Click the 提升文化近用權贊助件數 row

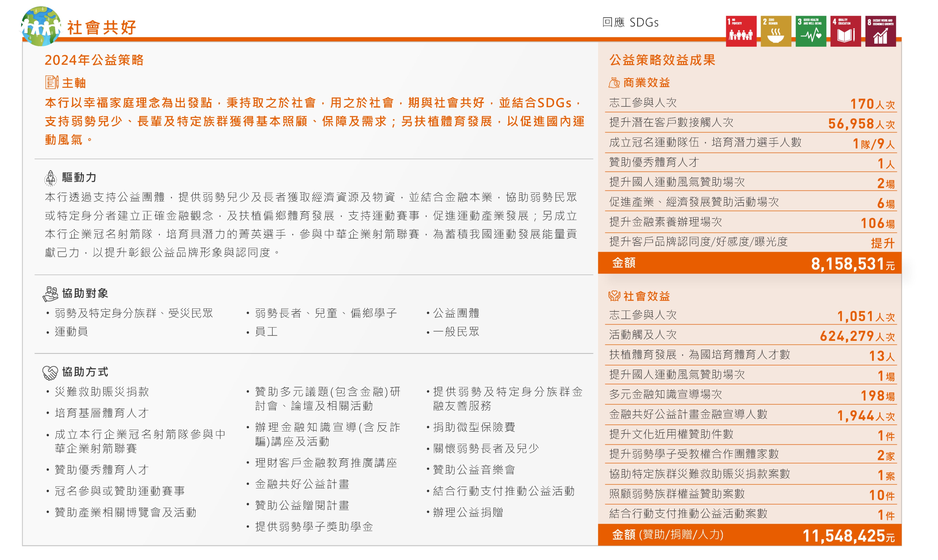(x=751, y=434)
